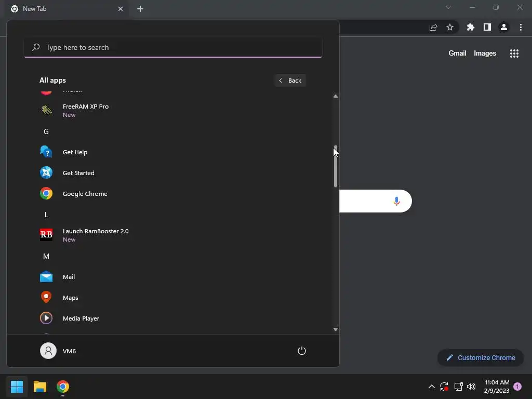The width and height of the screenshot is (532, 399).
Task: Click the Share this page icon
Action: 433,27
